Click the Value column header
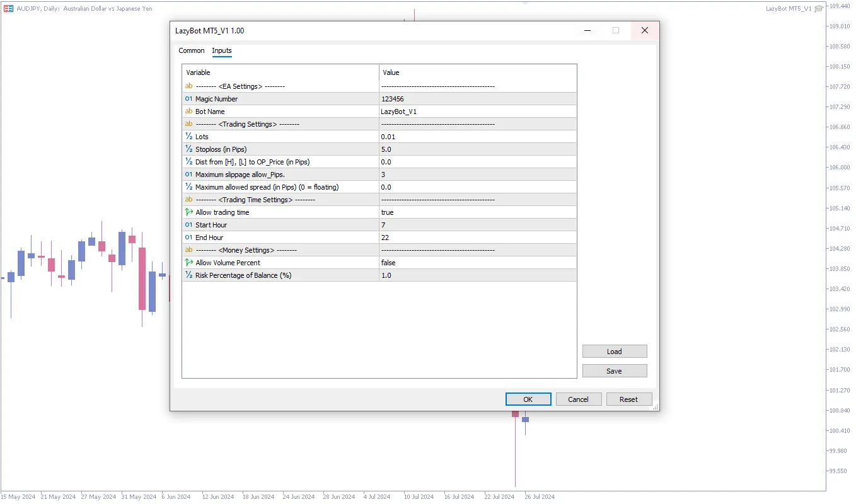Image resolution: width=856 pixels, height=504 pixels. 478,72
